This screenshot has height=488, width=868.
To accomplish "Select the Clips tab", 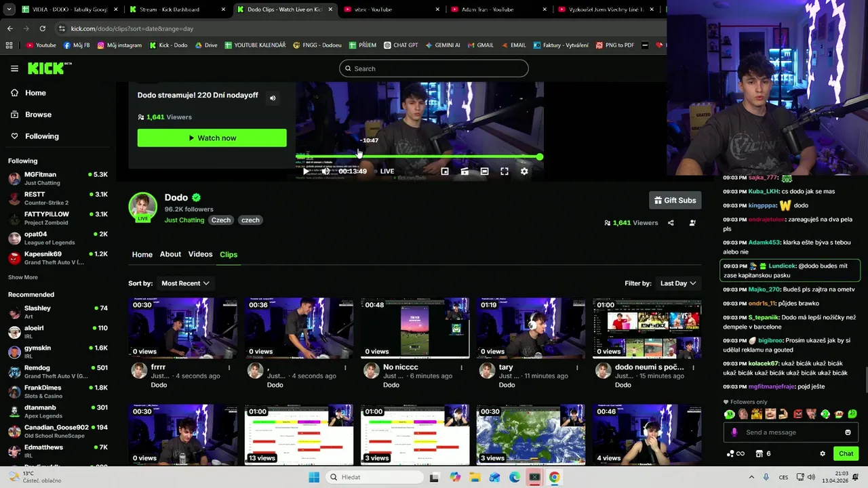I will coord(229,255).
